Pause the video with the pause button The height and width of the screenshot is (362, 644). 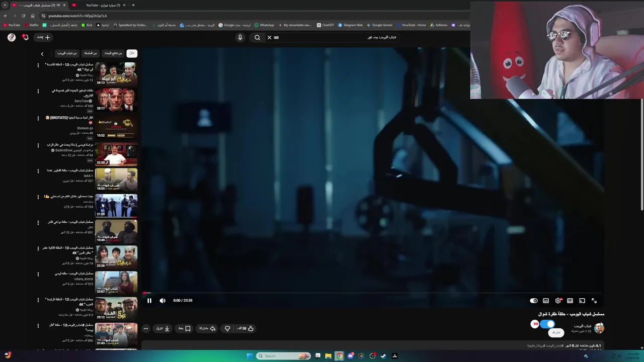coord(149,301)
